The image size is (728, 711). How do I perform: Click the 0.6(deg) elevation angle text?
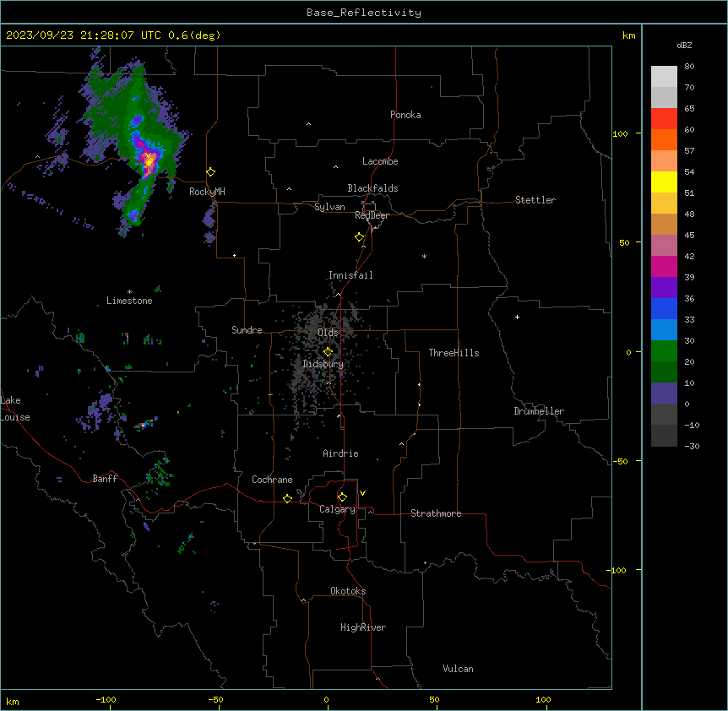[x=194, y=35]
